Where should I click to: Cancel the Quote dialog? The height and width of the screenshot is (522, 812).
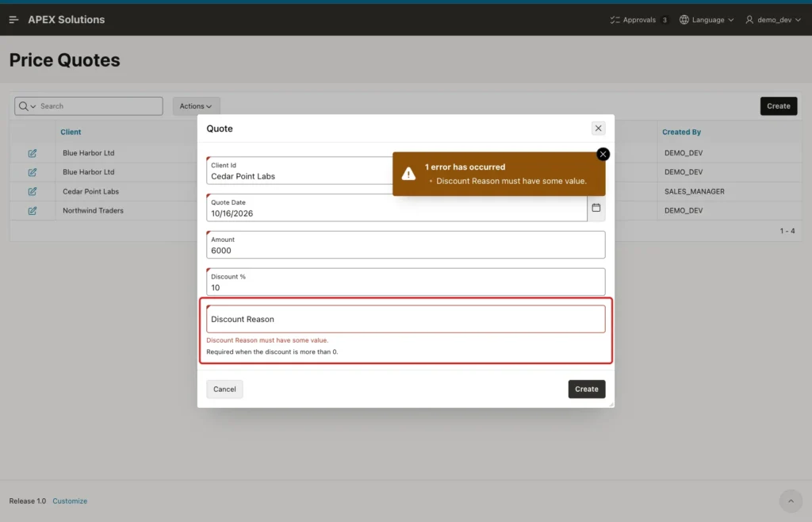click(224, 390)
